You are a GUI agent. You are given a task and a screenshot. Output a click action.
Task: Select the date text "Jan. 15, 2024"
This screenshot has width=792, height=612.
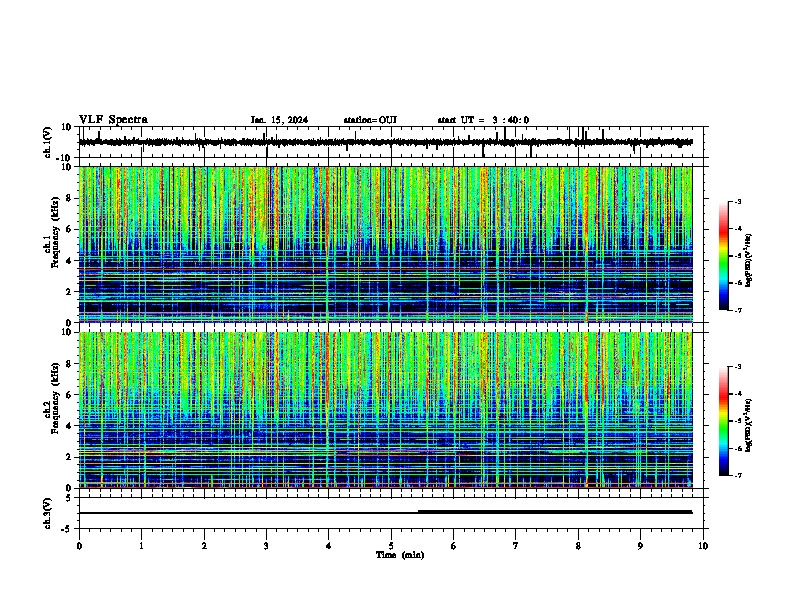(x=279, y=120)
